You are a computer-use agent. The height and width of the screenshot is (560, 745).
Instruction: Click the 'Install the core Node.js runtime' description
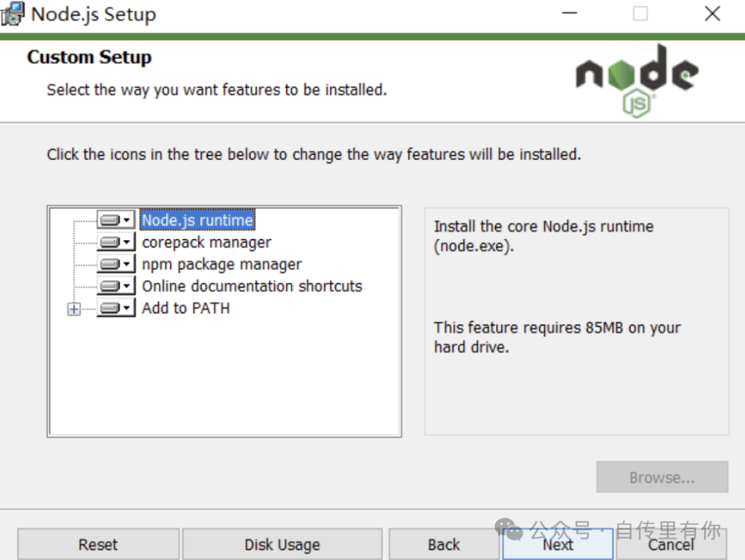[x=544, y=236]
